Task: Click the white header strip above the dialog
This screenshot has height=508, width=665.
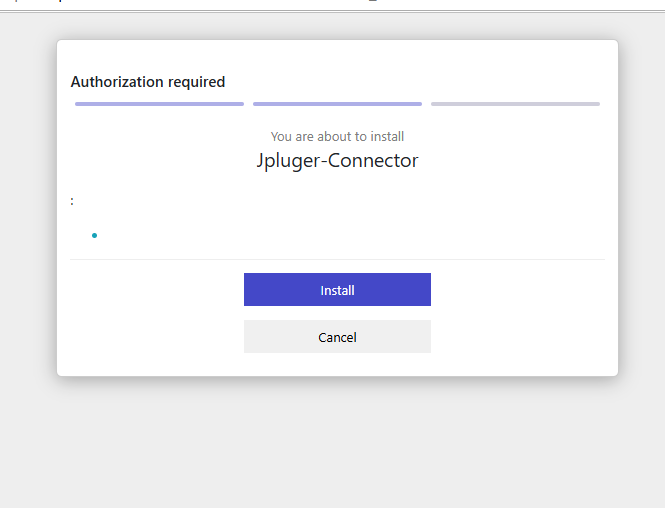Action: tap(332, 5)
